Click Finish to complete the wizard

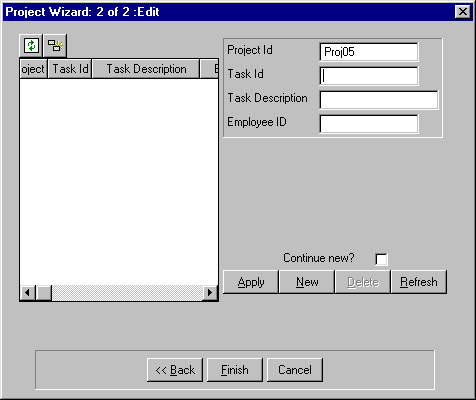point(235,370)
